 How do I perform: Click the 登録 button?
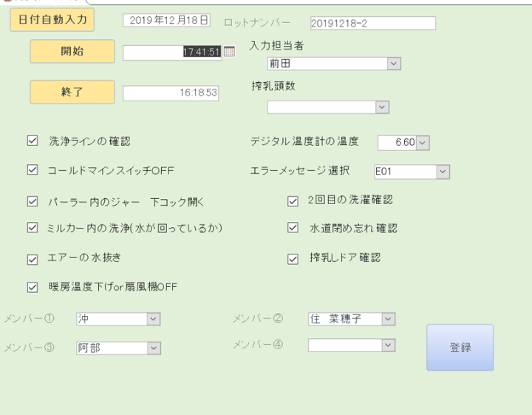click(460, 347)
